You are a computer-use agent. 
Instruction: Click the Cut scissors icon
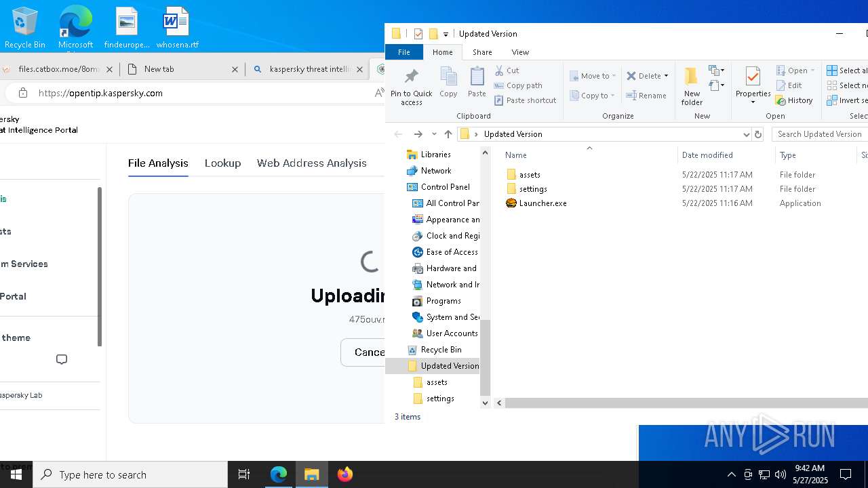(x=500, y=70)
